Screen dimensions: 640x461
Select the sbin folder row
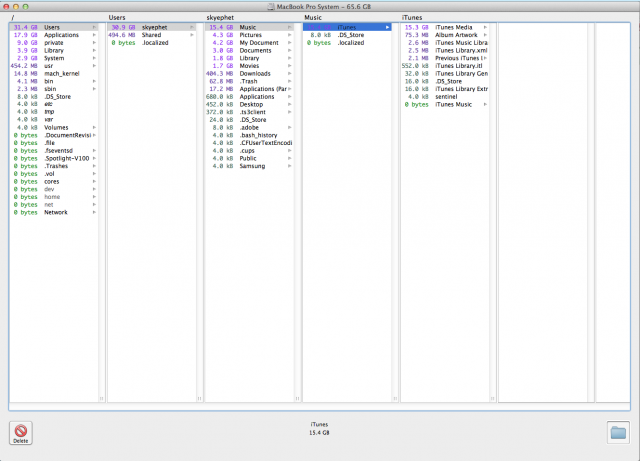[54, 89]
